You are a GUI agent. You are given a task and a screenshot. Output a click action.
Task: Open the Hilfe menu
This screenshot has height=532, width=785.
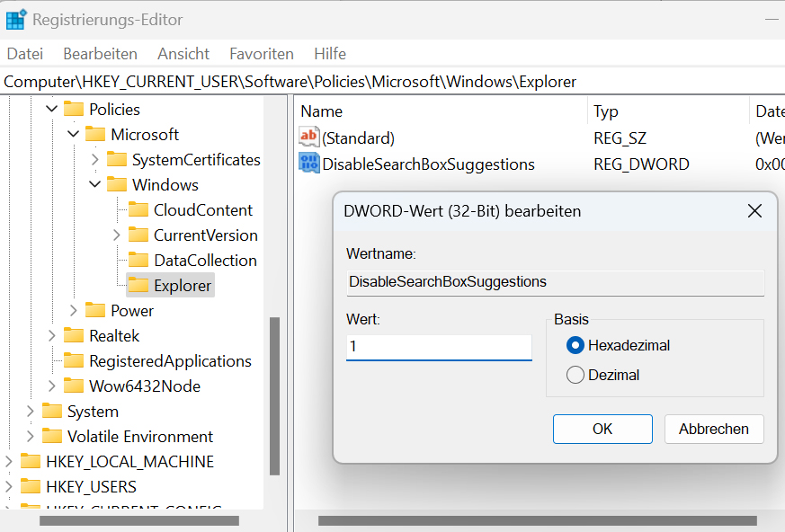330,54
